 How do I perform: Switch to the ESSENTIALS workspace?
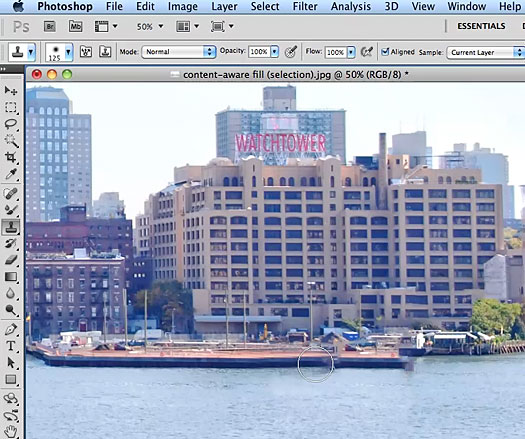[x=481, y=26]
